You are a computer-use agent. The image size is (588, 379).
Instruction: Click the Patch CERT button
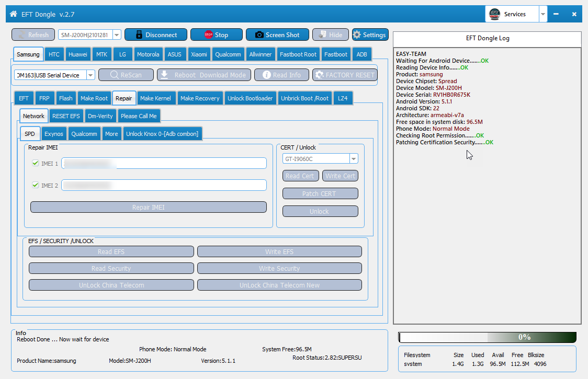(x=320, y=193)
